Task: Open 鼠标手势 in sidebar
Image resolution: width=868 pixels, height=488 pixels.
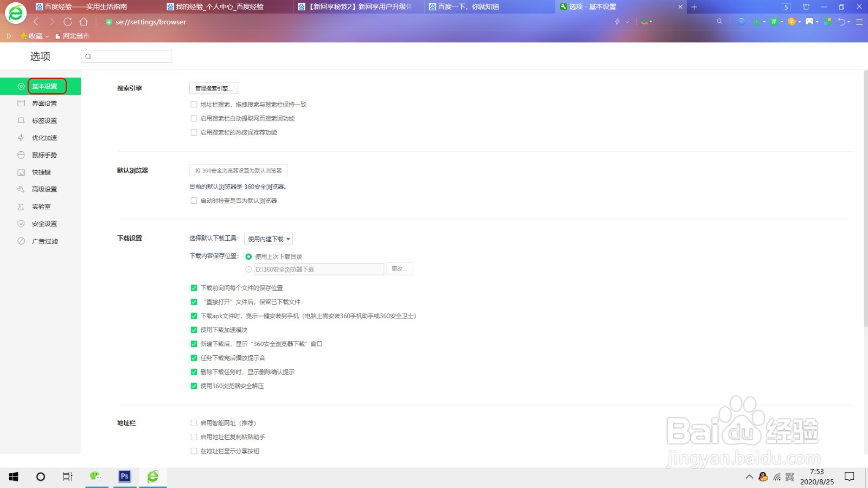Action: pyautogui.click(x=40, y=155)
